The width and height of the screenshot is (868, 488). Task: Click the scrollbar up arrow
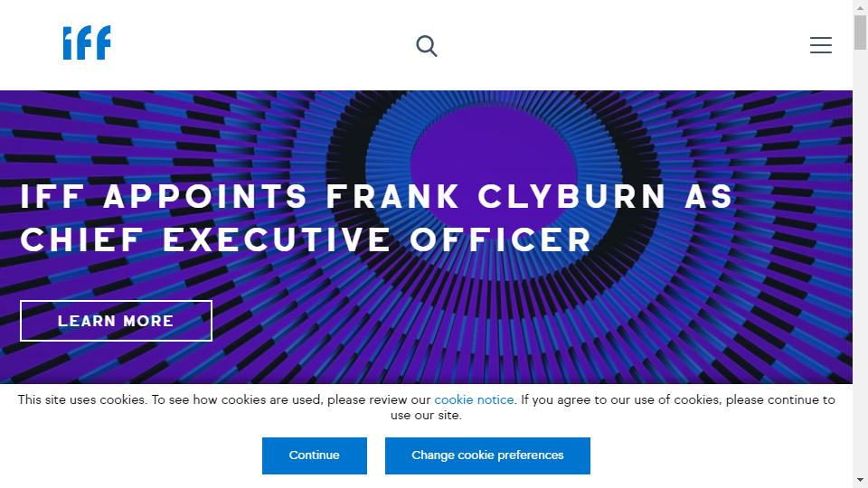860,7
